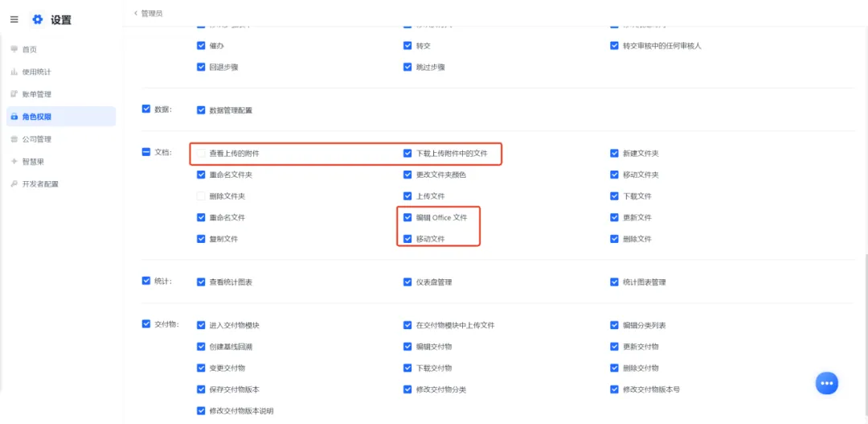The height and width of the screenshot is (424, 868).
Task: Click the 管理员 breadcrumb link
Action: click(x=152, y=13)
